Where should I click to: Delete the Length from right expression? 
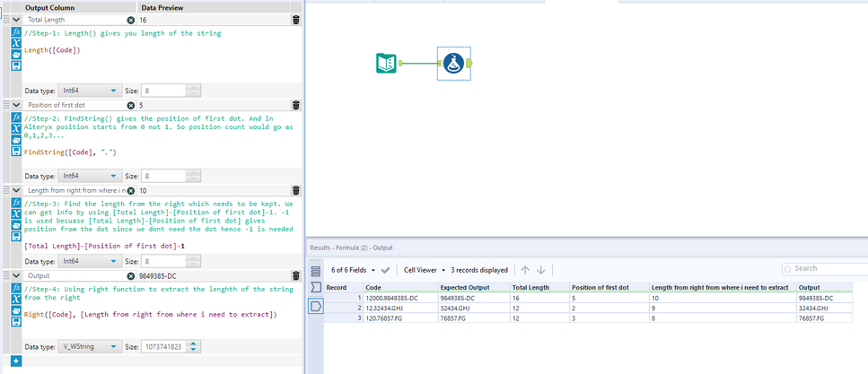pyautogui.click(x=296, y=190)
